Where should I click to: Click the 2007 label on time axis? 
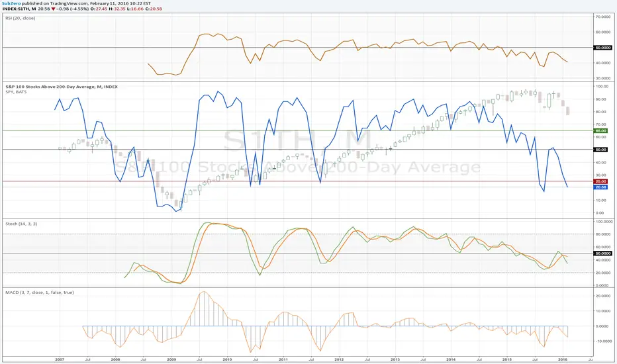point(60,359)
